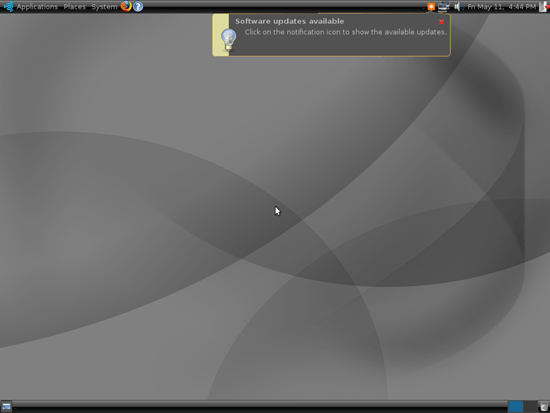Image resolution: width=550 pixels, height=413 pixels.
Task: Click the Show Desktop button
Action: 6,407
